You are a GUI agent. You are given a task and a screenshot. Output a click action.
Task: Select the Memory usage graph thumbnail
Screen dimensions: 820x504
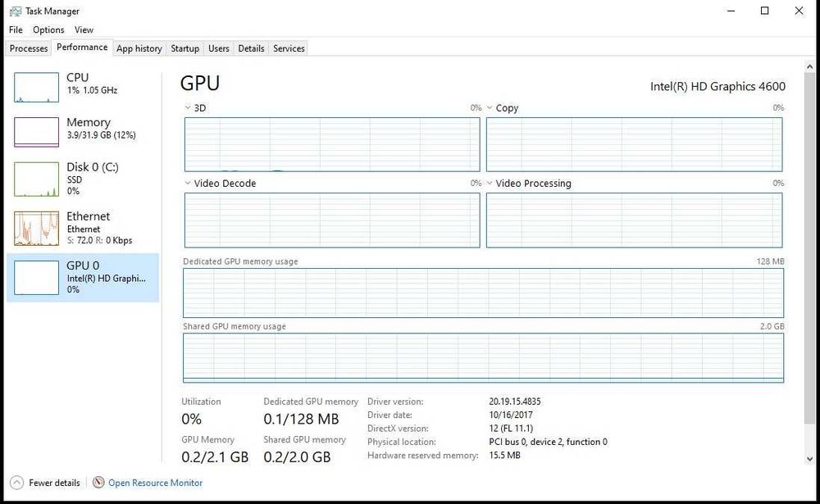tap(37, 131)
